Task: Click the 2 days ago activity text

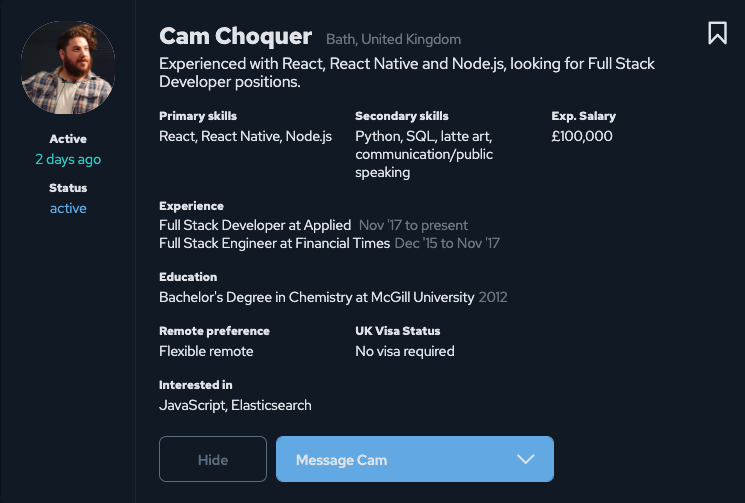Action: point(68,159)
